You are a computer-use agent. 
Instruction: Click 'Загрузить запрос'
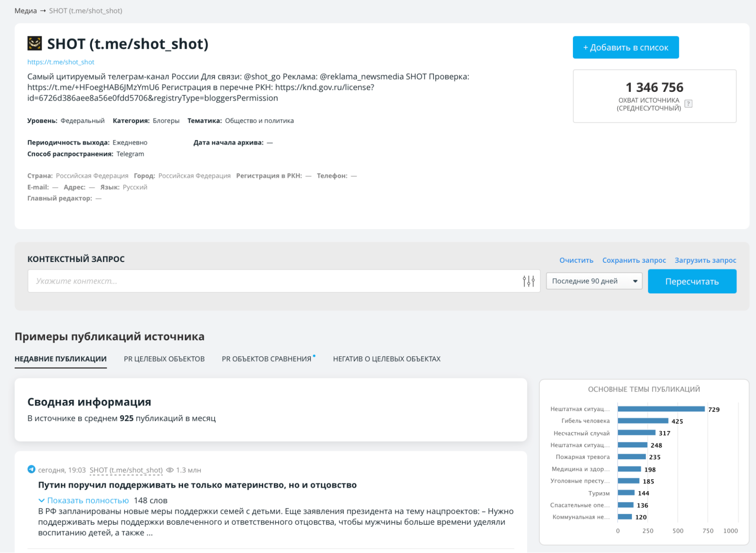click(x=705, y=260)
